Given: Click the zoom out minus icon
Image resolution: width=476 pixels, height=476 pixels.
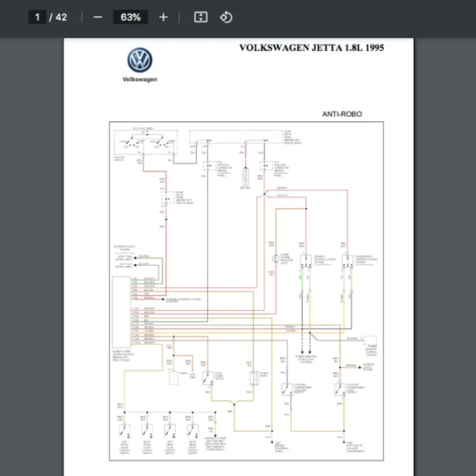Looking at the screenshot, I should click(x=98, y=17).
